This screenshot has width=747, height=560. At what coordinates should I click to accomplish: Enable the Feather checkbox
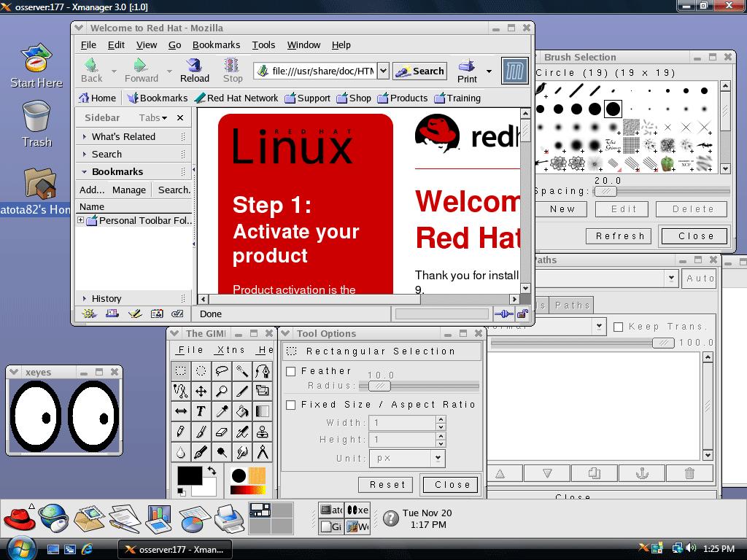pyautogui.click(x=290, y=371)
